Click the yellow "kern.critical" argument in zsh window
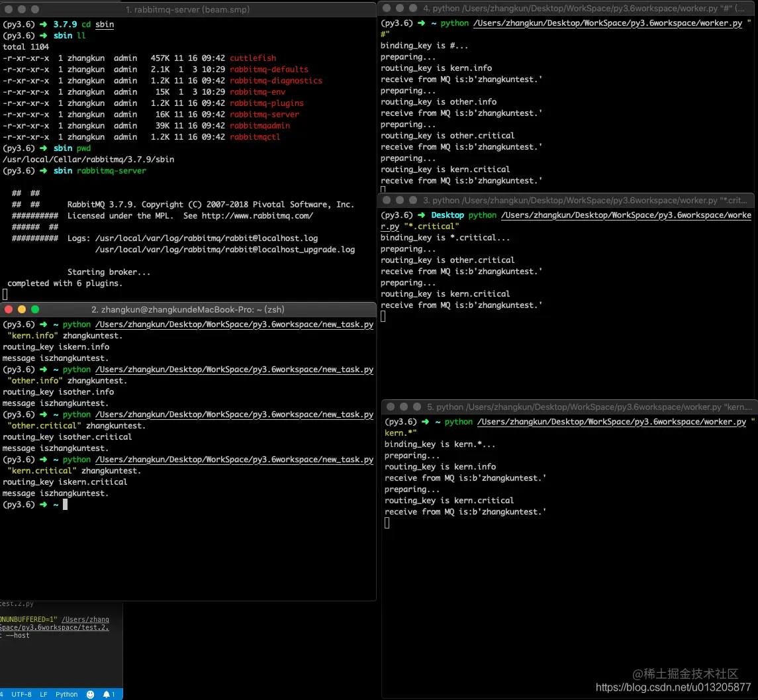Screen dimensions: 758x700 42,471
